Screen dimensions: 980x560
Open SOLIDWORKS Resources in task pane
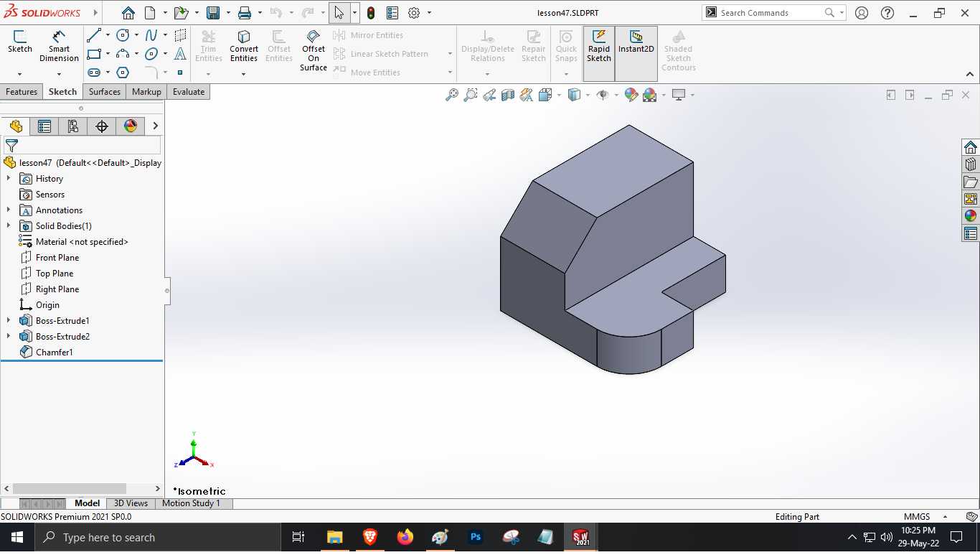point(971,147)
